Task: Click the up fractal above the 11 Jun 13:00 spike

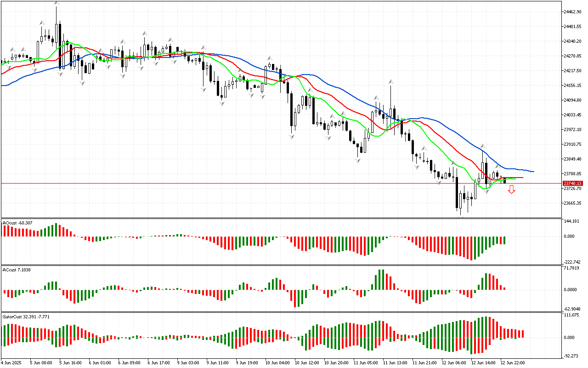Action: point(391,81)
